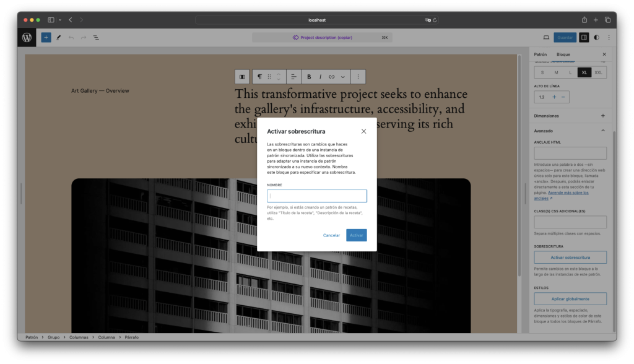Image resolution: width=634 pixels, height=364 pixels.
Task: Close the settings sidebar panel
Action: coord(604,54)
